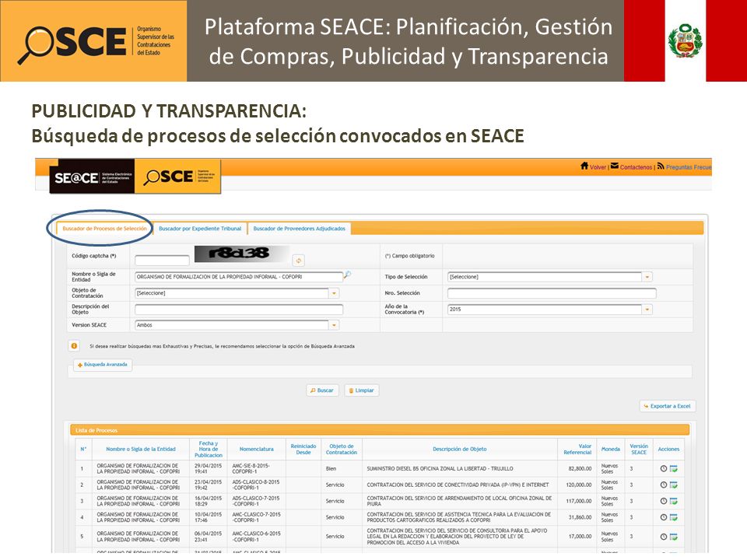This screenshot has height=560, width=747.
Task: Click the Versión SEACE column header
Action: [x=639, y=449]
